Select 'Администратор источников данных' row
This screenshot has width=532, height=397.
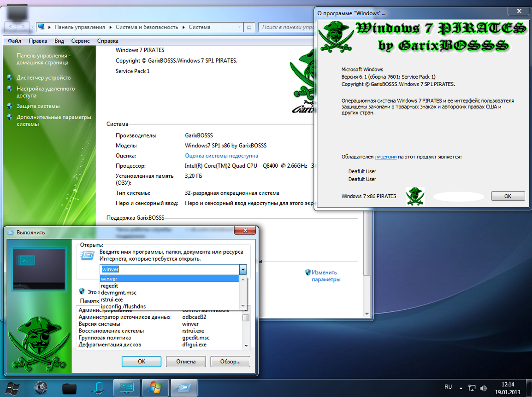coord(160,317)
